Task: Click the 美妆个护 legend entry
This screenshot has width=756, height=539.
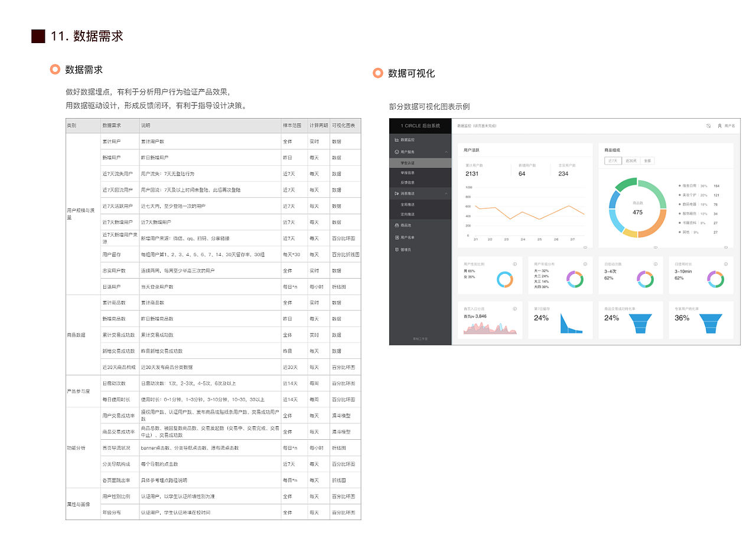Action: click(x=698, y=195)
